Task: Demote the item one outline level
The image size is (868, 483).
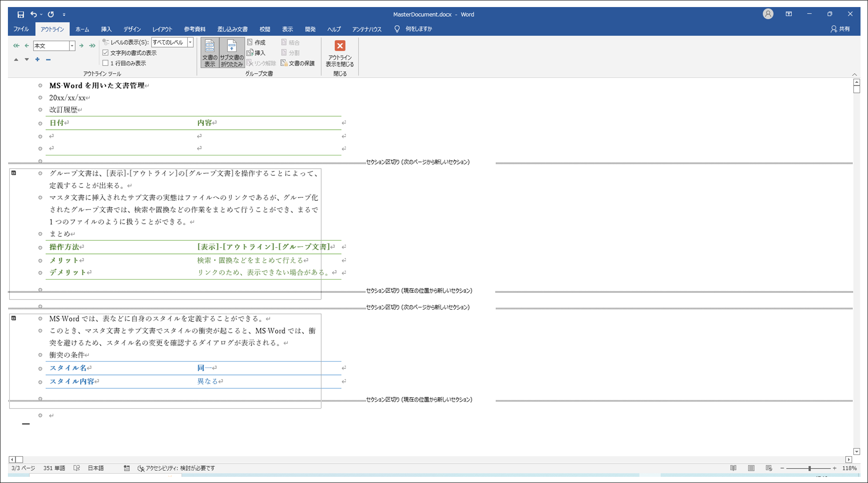Action: [81, 46]
